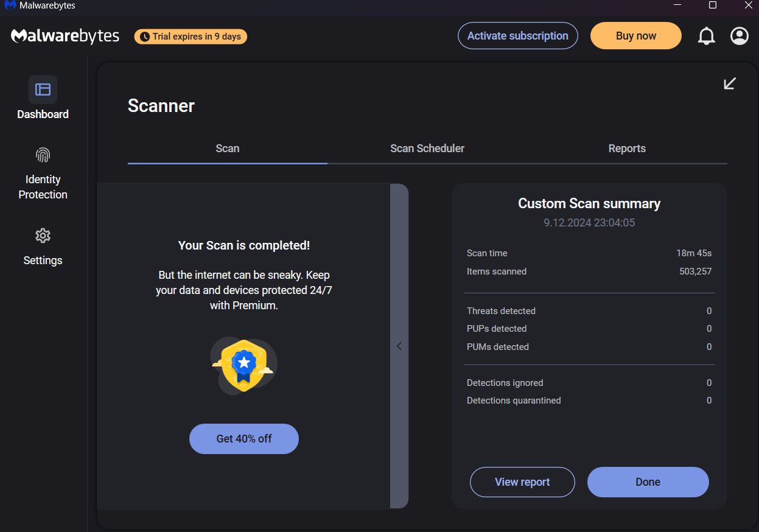
Task: Click the Threats detected label
Action: tap(501, 311)
